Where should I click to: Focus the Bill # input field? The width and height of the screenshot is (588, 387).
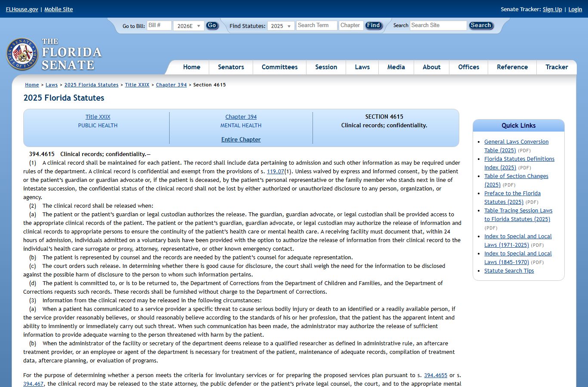(x=159, y=25)
